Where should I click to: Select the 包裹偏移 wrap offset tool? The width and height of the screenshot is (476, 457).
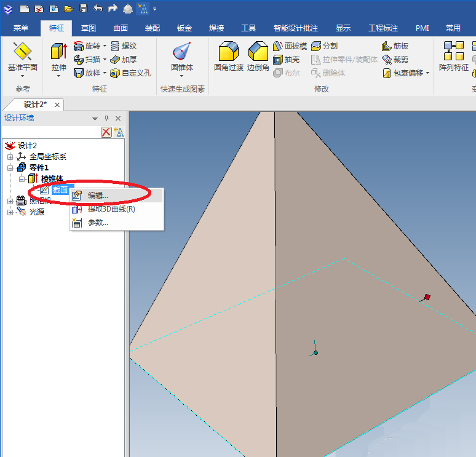pyautogui.click(x=403, y=73)
